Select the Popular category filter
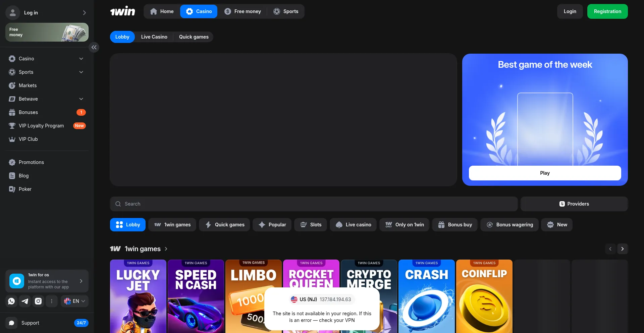The height and width of the screenshot is (333, 644). [272, 225]
